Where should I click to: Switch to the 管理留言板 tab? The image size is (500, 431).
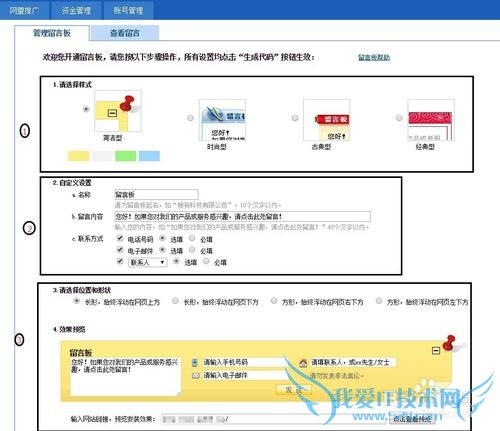pyautogui.click(x=52, y=33)
